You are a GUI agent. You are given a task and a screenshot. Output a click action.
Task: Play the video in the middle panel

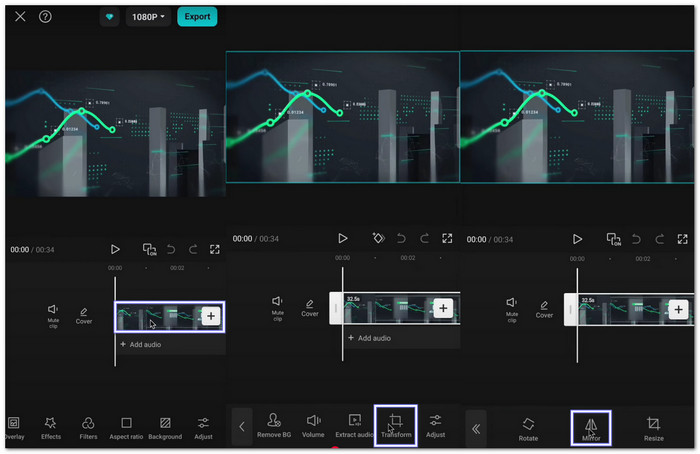tap(342, 238)
